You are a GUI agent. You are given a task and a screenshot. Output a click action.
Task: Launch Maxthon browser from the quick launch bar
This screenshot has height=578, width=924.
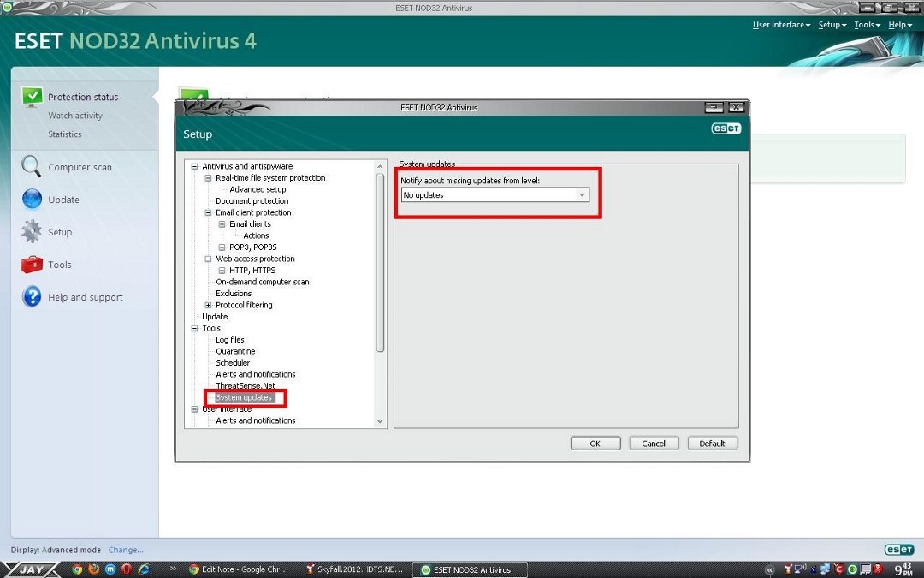(x=110, y=569)
